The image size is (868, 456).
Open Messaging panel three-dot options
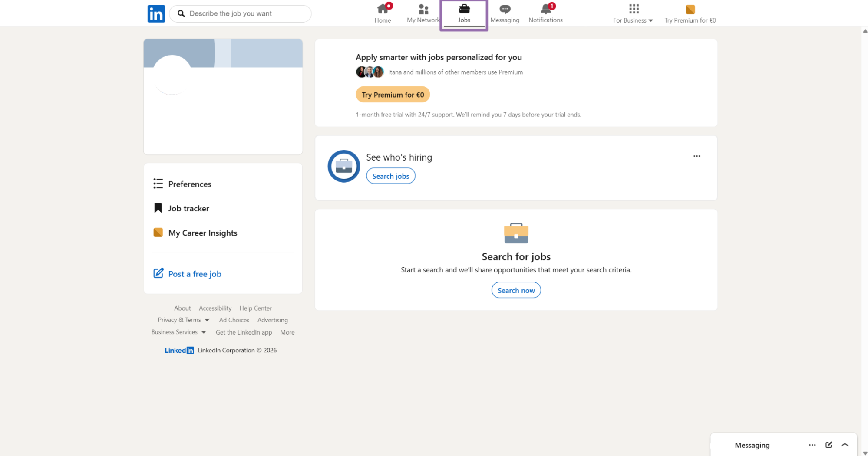pos(812,445)
